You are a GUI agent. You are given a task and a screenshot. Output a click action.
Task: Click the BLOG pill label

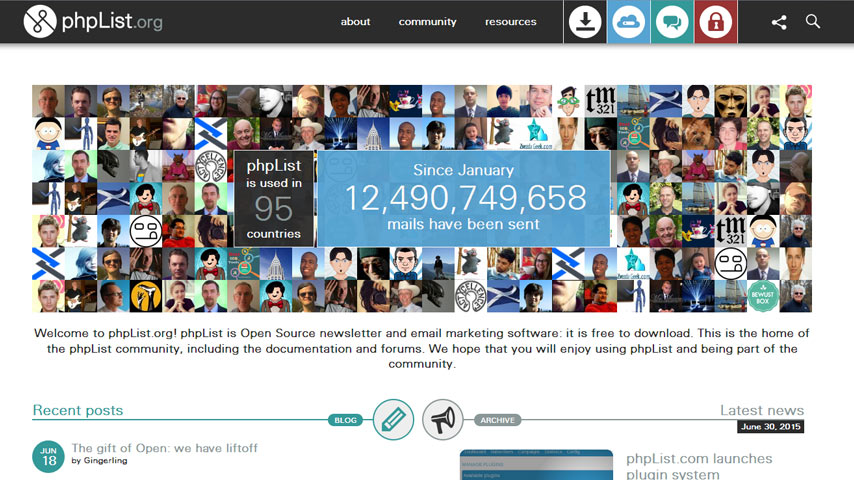click(x=345, y=420)
